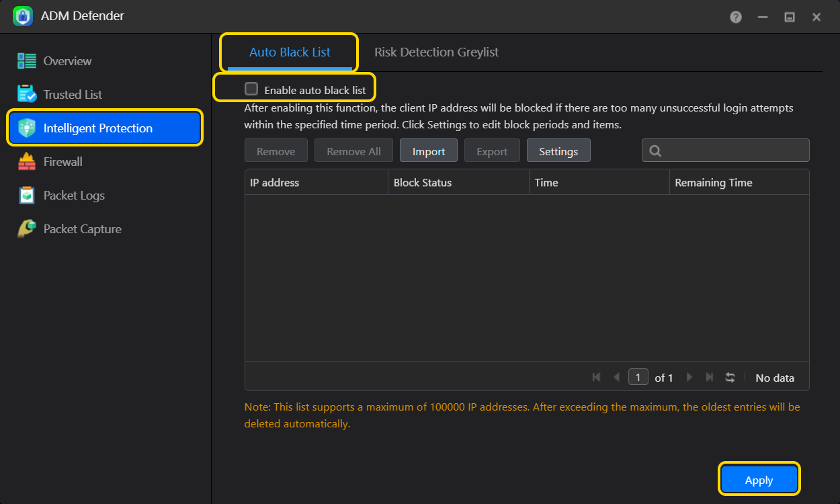This screenshot has height=504, width=840.
Task: Click the ADM Defender app logo
Action: 23,16
